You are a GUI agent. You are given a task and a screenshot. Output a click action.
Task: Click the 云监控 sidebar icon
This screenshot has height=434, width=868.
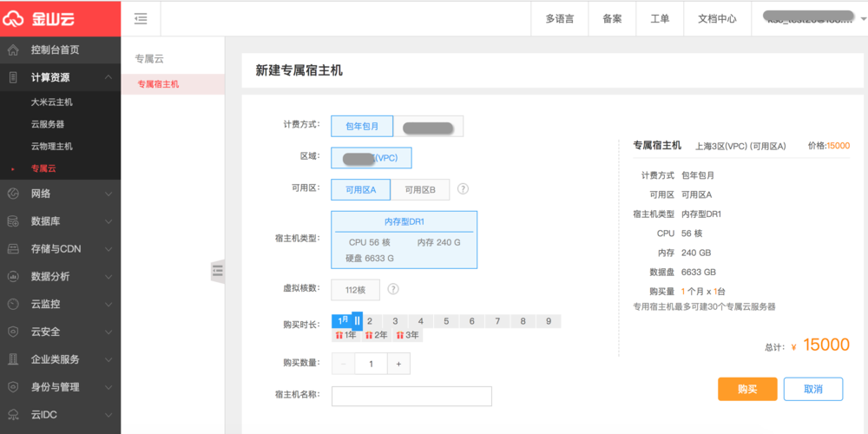click(13, 304)
